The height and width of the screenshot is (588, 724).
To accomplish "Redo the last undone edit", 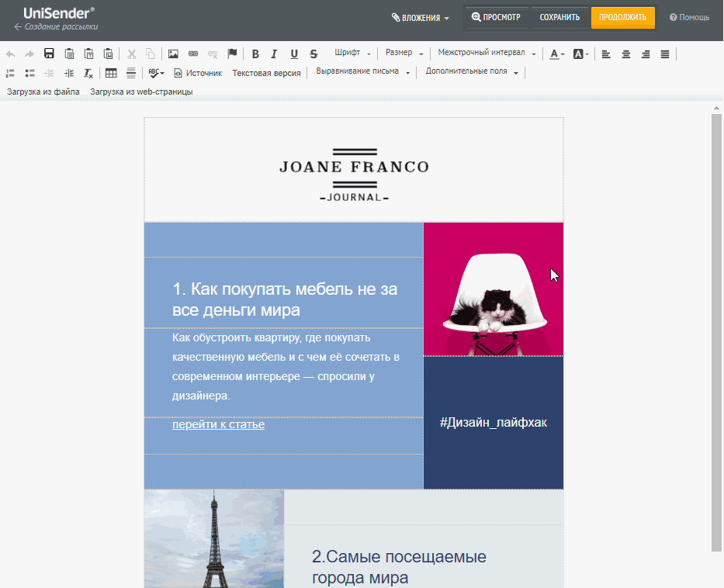I will pos(29,54).
